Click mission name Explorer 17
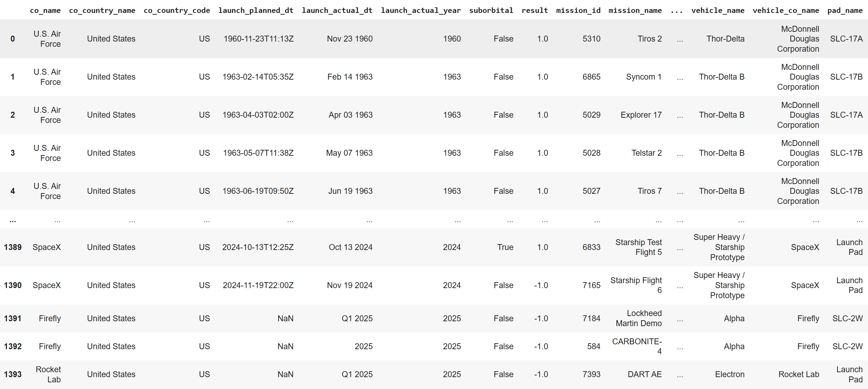Screen dimensions: 868x389 point(641,115)
